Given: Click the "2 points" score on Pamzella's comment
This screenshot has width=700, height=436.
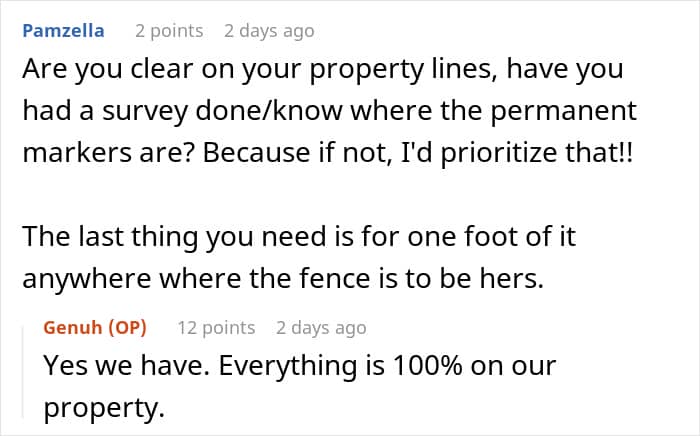Looking at the screenshot, I should (169, 31).
